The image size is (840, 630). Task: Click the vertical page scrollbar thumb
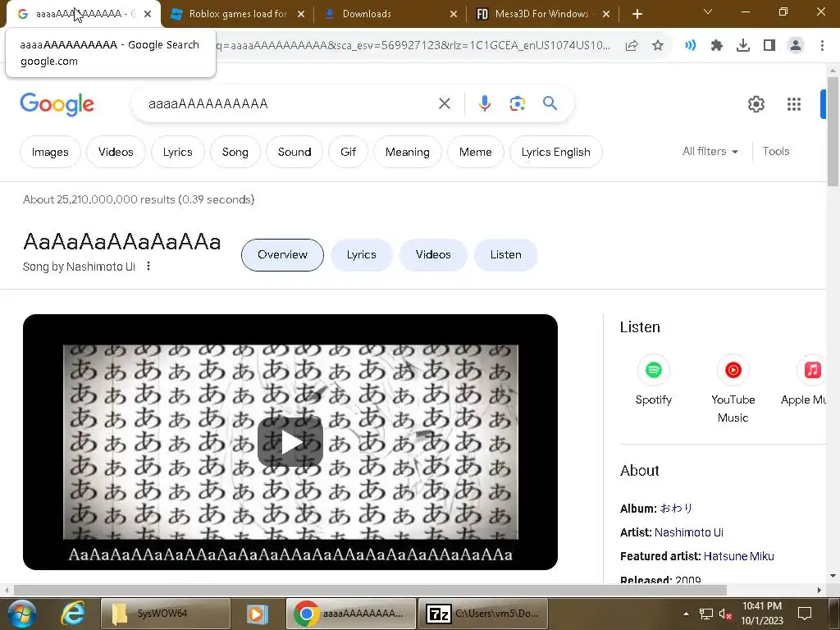point(833,131)
